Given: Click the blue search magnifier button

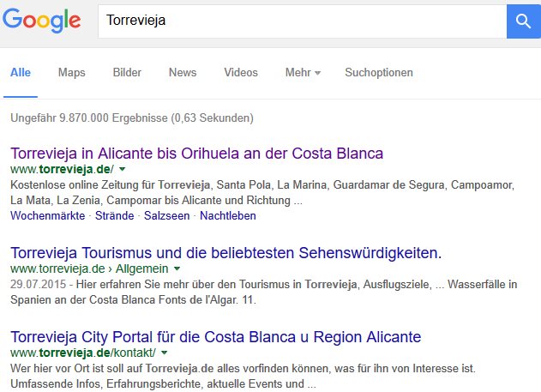Looking at the screenshot, I should pos(523,21).
